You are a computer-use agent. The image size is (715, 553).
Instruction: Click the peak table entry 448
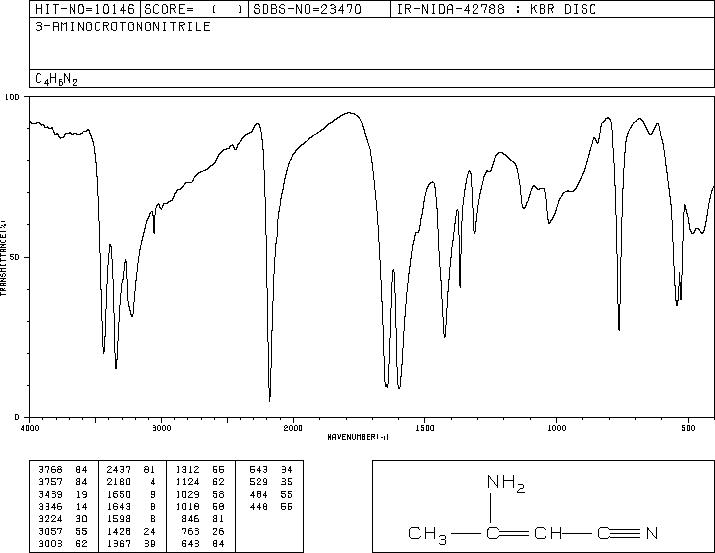(x=259, y=506)
